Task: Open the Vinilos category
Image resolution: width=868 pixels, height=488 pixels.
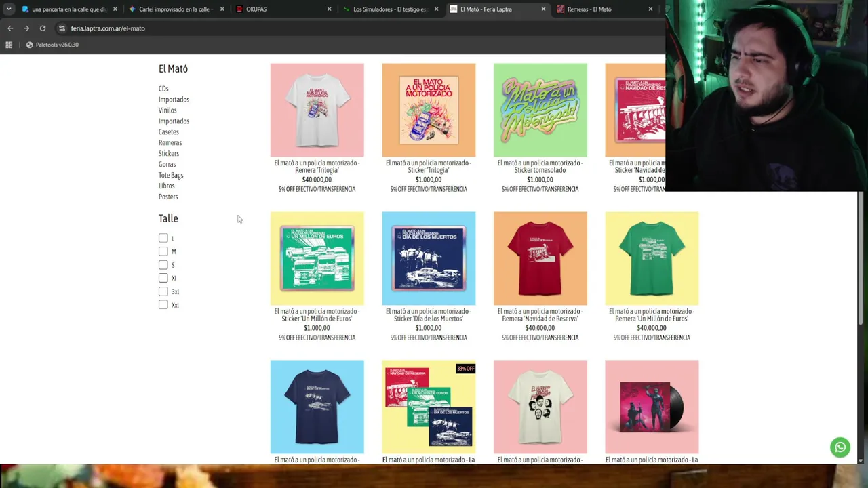Action: (x=167, y=110)
